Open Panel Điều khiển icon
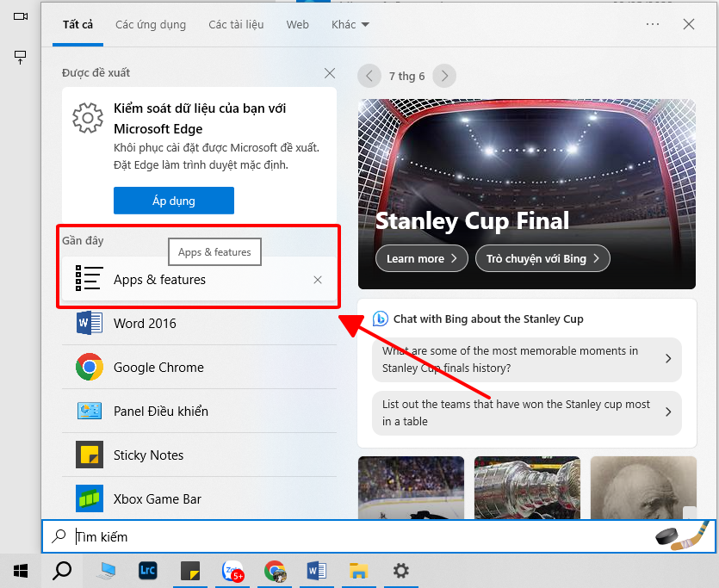This screenshot has height=588, width=719. point(90,412)
